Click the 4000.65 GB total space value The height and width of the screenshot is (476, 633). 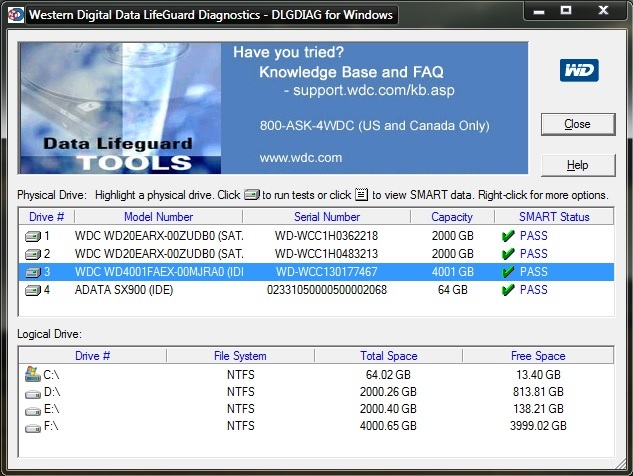[388, 426]
